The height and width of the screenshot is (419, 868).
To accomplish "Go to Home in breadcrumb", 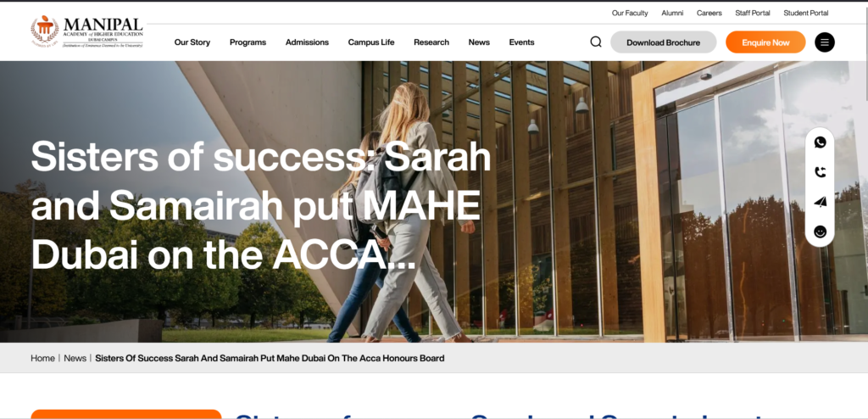I will (x=42, y=358).
